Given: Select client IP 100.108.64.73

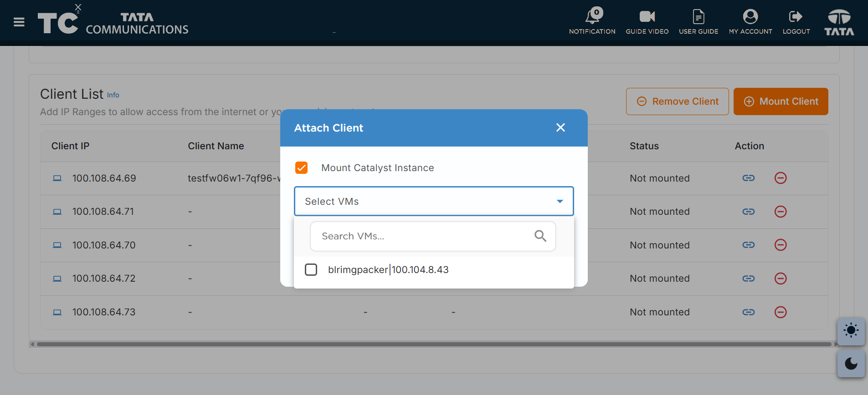Looking at the screenshot, I should [104, 312].
